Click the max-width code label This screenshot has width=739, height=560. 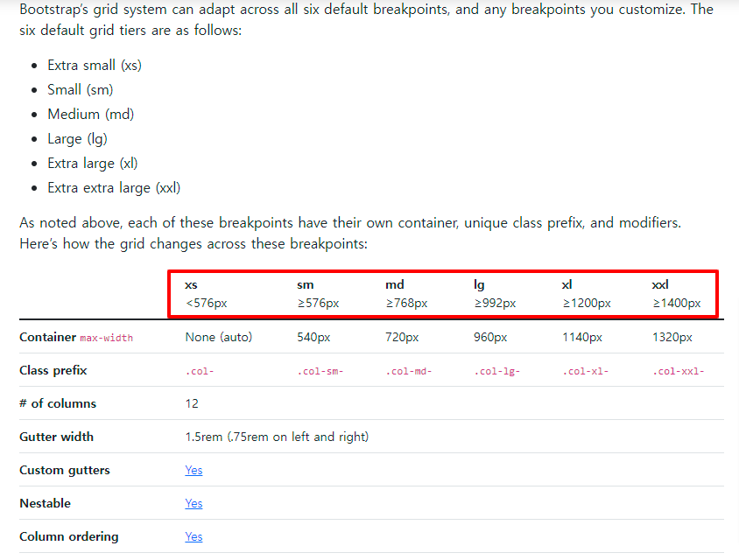click(x=107, y=338)
